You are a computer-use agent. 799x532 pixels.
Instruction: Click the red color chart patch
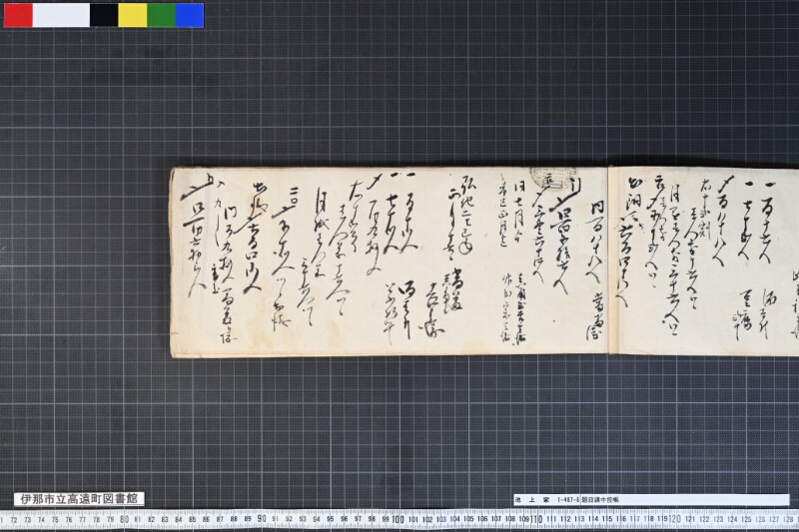(18, 15)
